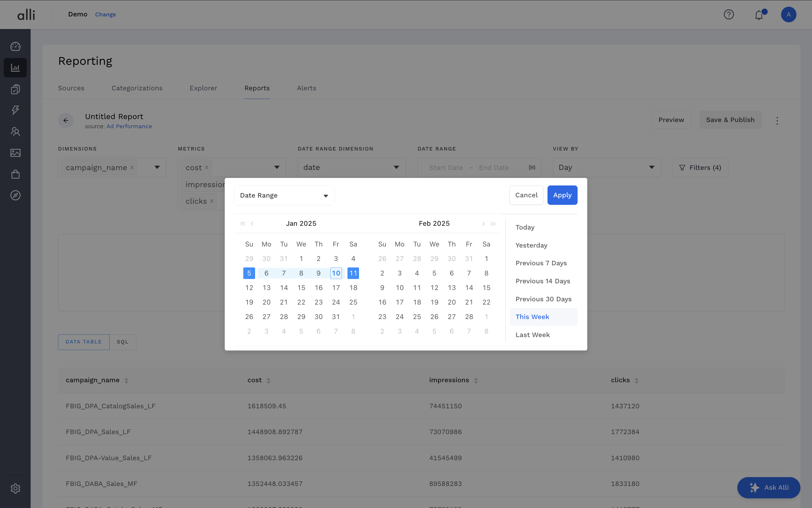Switch to the Categorizations tab
The height and width of the screenshot is (508, 812).
click(137, 88)
